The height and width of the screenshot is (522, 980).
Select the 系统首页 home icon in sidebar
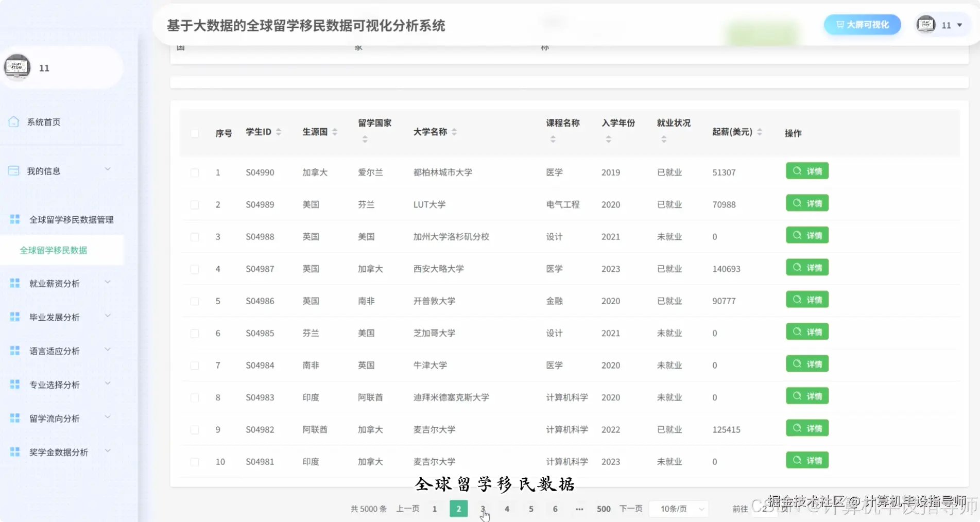pyautogui.click(x=14, y=121)
